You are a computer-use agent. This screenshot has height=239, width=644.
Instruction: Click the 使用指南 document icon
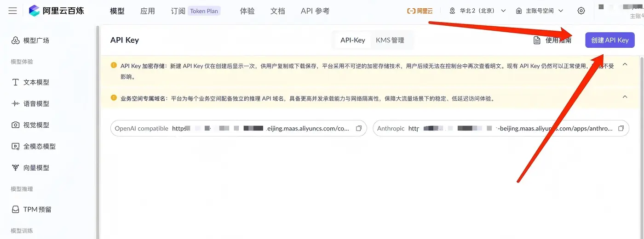pyautogui.click(x=536, y=40)
